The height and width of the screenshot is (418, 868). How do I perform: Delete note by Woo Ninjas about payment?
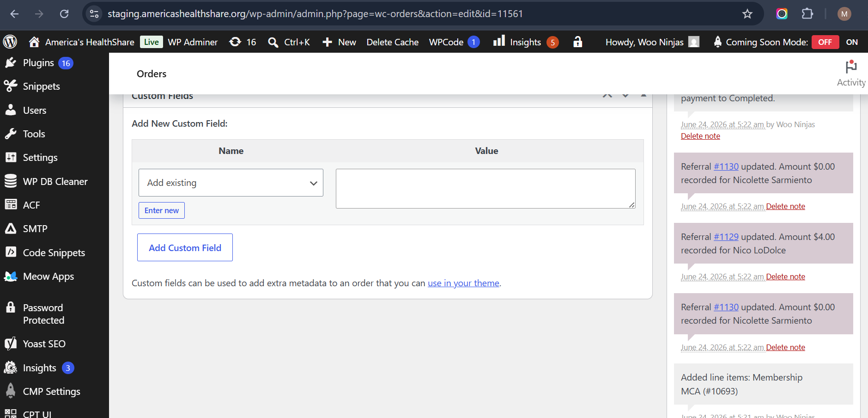coord(700,136)
